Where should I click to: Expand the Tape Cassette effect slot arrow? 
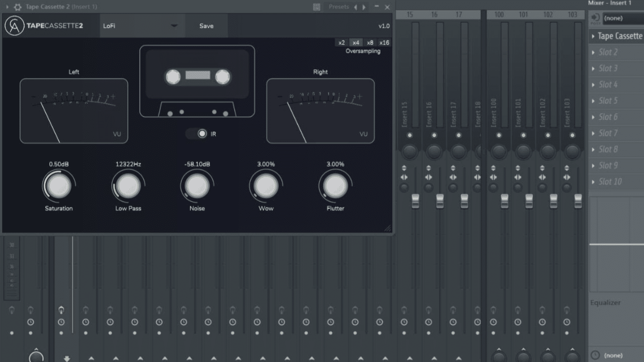pos(593,36)
